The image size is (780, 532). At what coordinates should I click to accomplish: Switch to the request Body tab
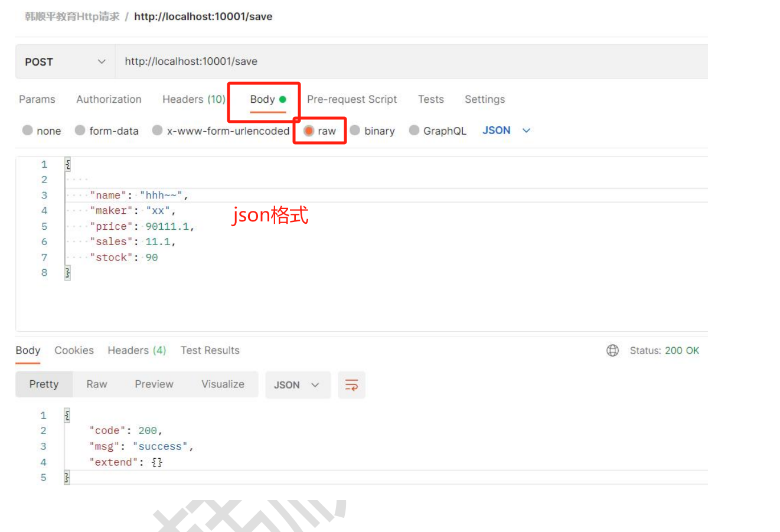[x=267, y=99]
